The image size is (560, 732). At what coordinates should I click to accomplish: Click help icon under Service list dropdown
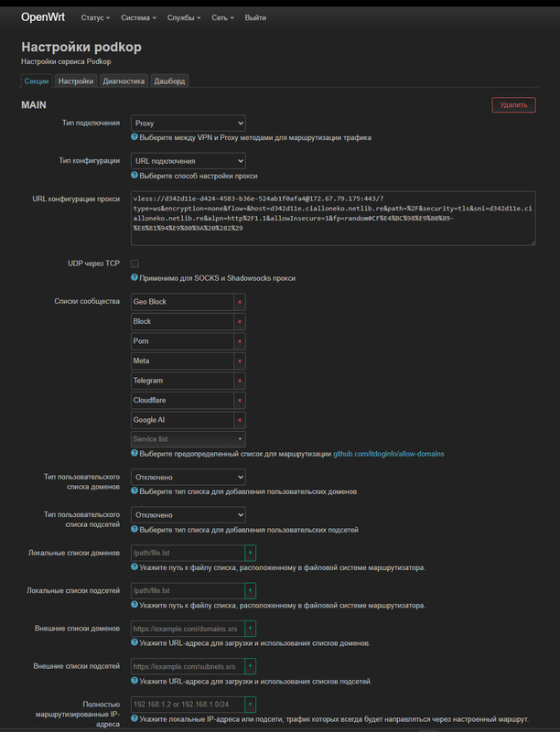[x=135, y=453]
